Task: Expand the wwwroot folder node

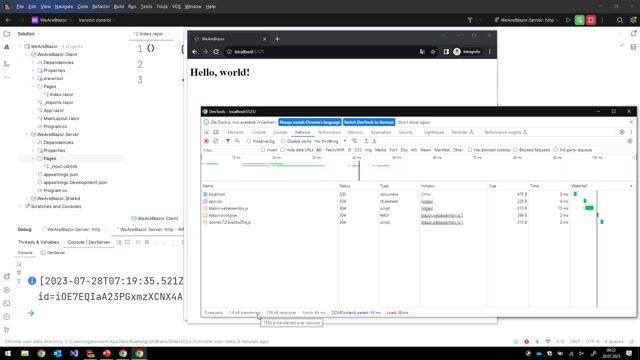Action: tap(33, 78)
